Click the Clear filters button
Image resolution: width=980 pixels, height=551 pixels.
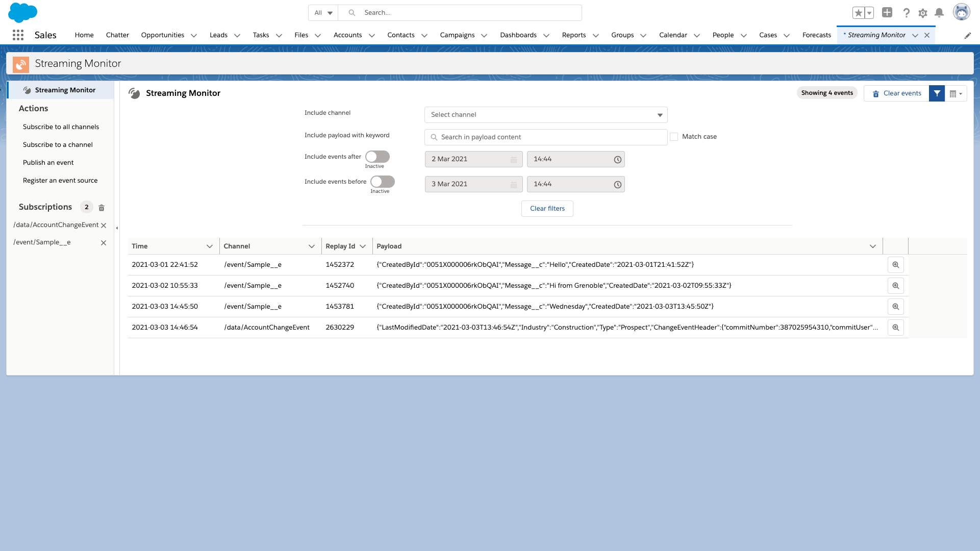click(x=547, y=209)
